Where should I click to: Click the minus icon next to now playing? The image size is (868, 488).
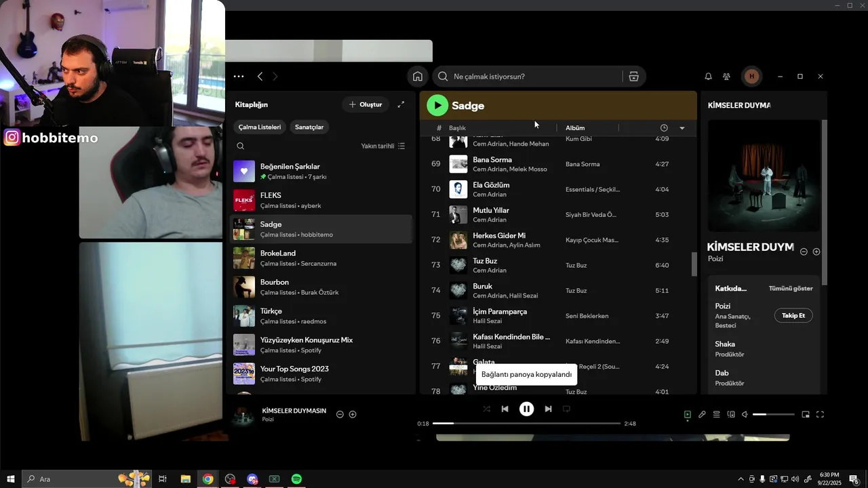340,414
